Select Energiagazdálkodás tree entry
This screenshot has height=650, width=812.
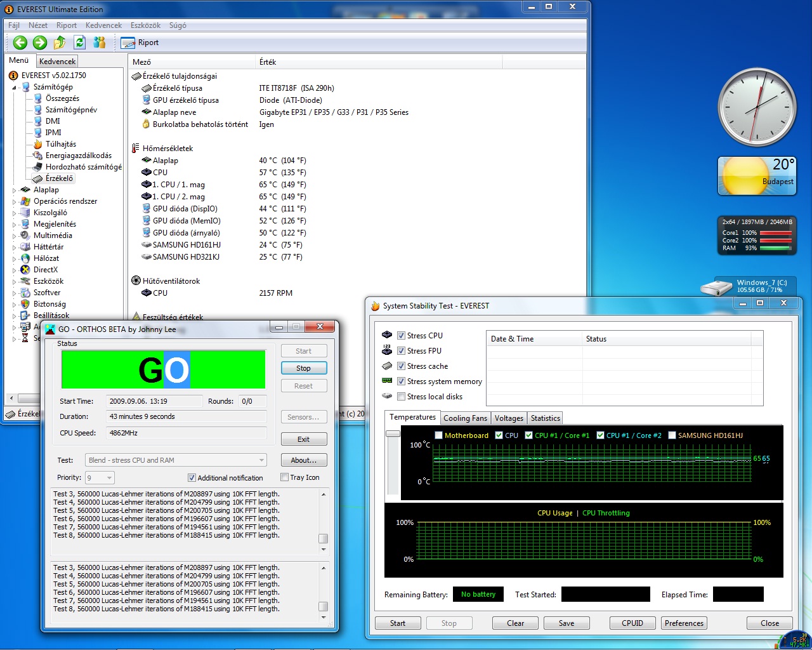[x=79, y=156]
